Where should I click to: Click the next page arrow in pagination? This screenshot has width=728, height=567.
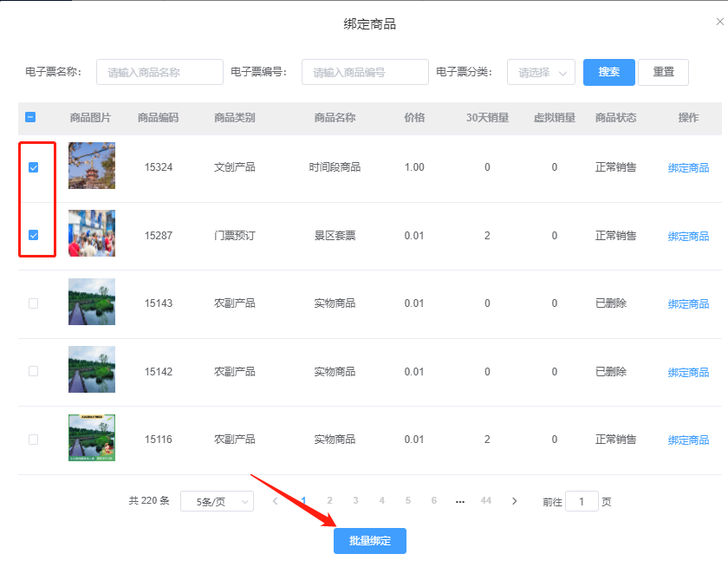coord(515,501)
